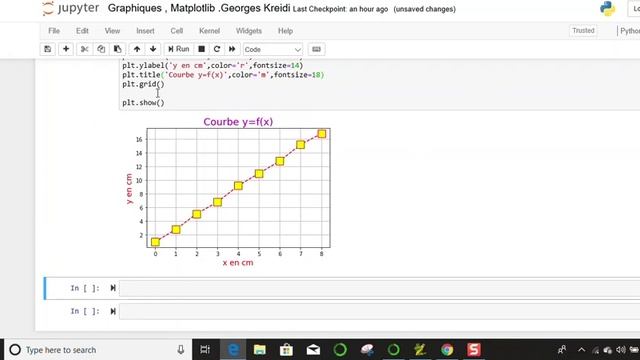
Task: Paste cells below
Action: [x=118, y=49]
